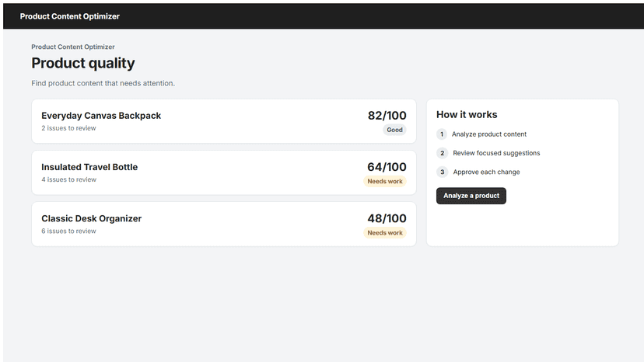Click the Product Content Optimizer breadcrumb label
The height and width of the screenshot is (362, 644).
[x=73, y=47]
